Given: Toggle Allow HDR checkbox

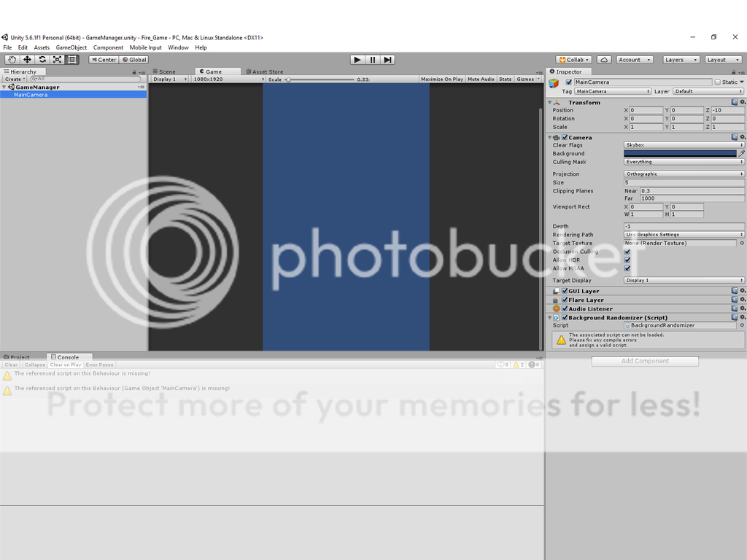Looking at the screenshot, I should pyautogui.click(x=627, y=260).
